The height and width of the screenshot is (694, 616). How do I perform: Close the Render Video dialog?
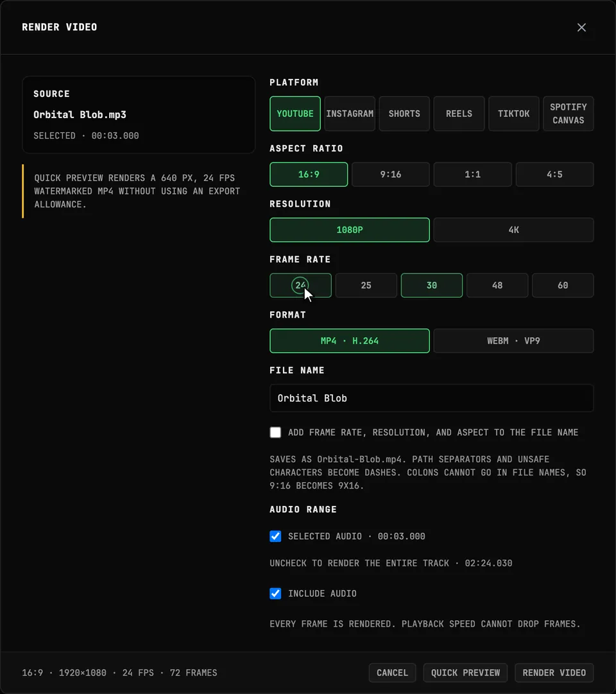click(x=581, y=28)
